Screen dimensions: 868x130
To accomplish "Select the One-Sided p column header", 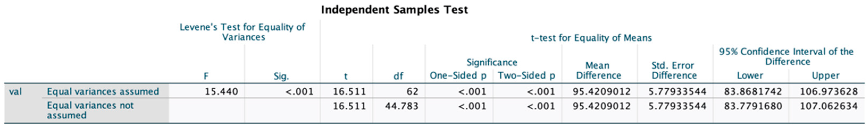I will click(x=458, y=75).
